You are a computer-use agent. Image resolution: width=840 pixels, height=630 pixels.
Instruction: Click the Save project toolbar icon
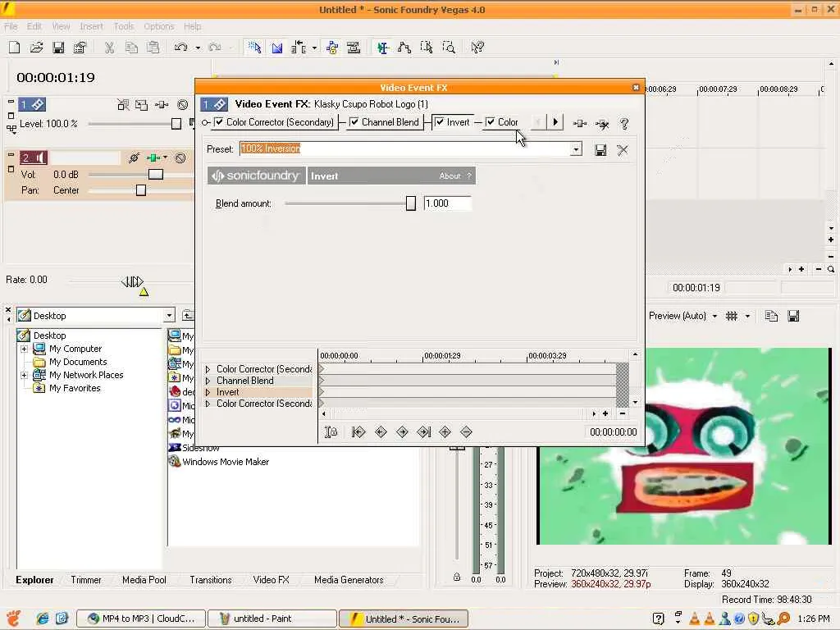(x=58, y=48)
